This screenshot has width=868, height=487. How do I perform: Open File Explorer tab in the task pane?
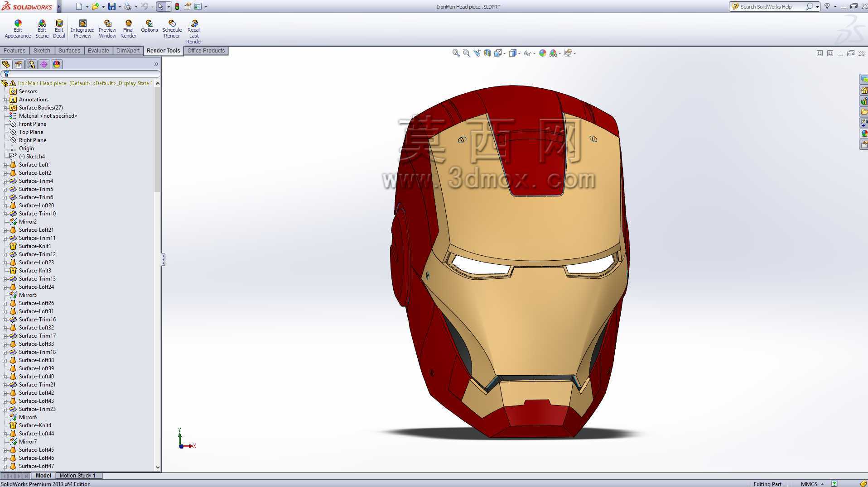864,112
